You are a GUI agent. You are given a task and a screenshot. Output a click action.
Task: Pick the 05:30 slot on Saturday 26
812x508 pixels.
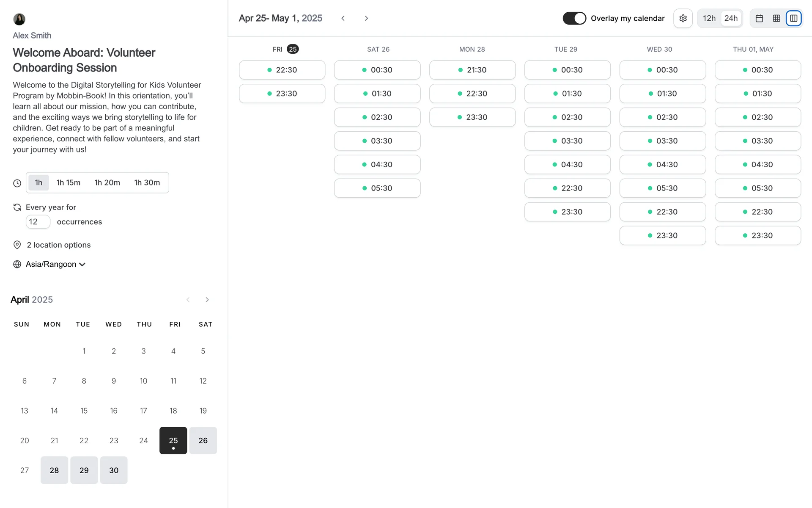tap(377, 188)
